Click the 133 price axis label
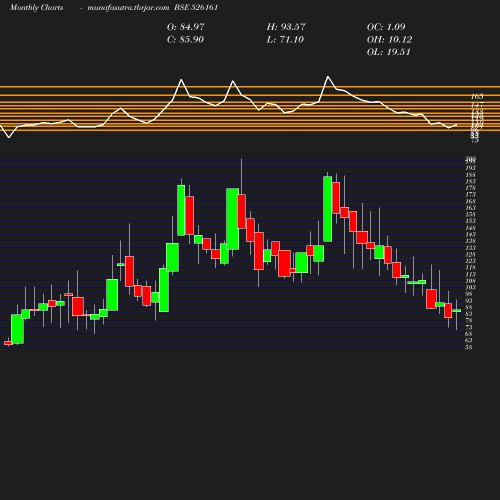The image size is (500, 500). tap(471, 248)
